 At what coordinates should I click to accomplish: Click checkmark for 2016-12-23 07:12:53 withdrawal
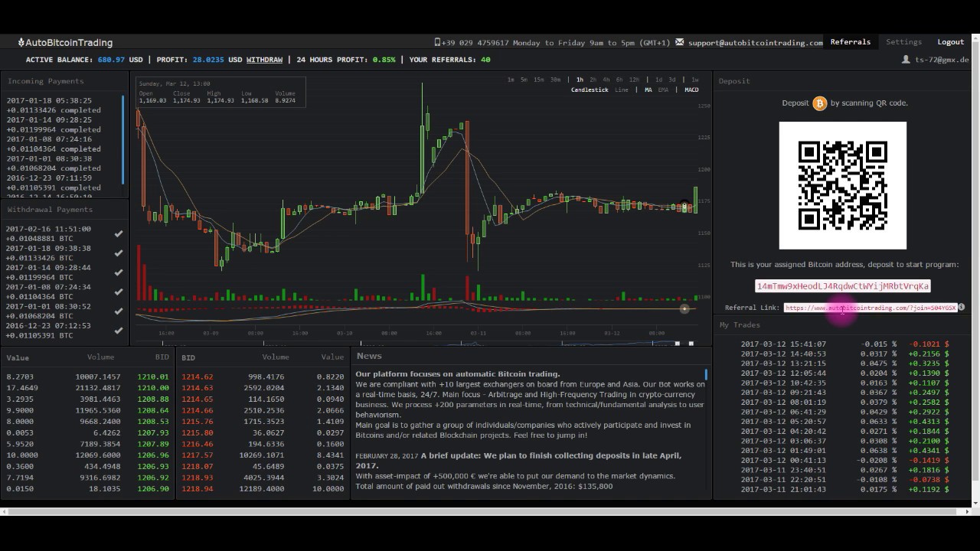[x=118, y=331]
